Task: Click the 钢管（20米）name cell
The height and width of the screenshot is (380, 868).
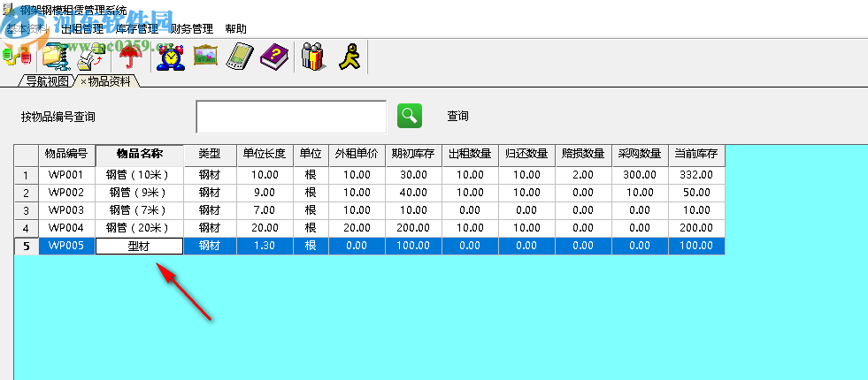Action: [x=140, y=229]
